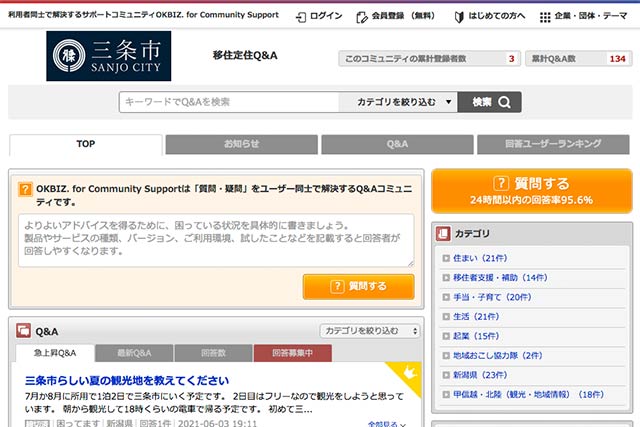Image resolution: width=640 pixels, height=427 pixels.
Task: Open the 起業 (15件) category
Action: 476,336
